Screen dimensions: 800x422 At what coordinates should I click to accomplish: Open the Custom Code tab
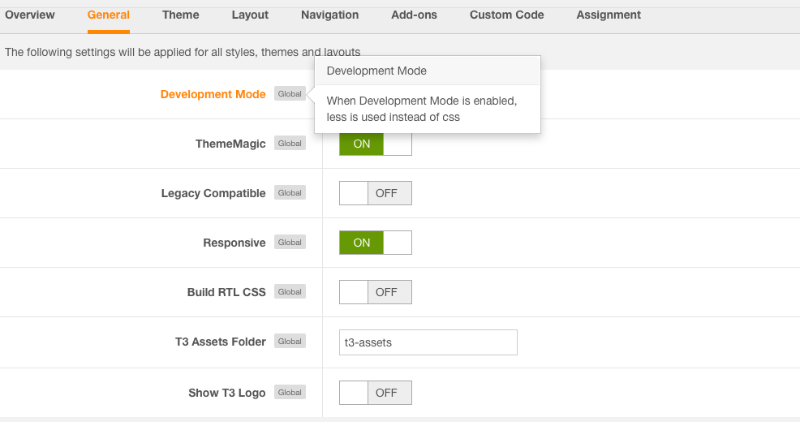[507, 15]
